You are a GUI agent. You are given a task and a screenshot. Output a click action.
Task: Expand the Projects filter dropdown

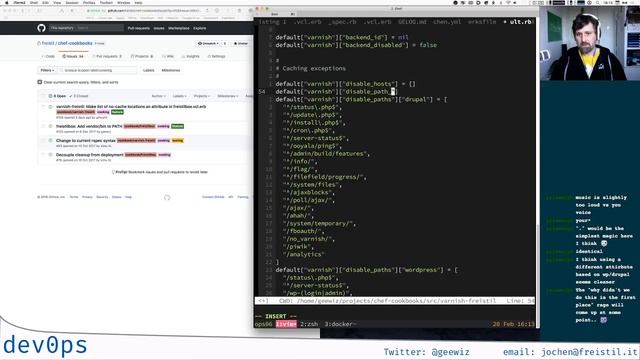[x=202, y=96]
